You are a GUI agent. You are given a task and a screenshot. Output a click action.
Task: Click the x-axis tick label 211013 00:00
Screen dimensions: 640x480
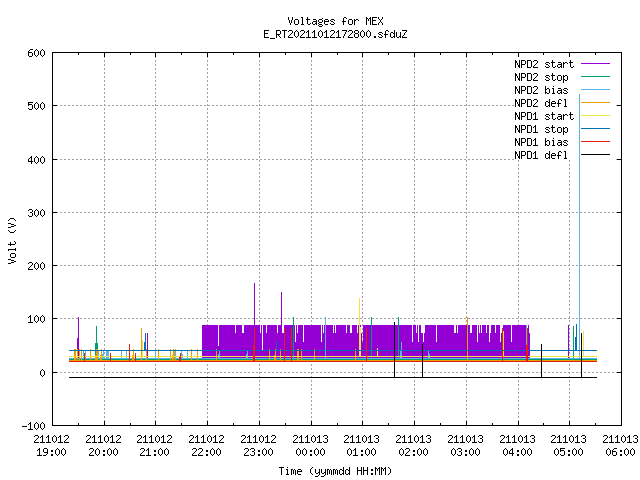pyautogui.click(x=311, y=446)
